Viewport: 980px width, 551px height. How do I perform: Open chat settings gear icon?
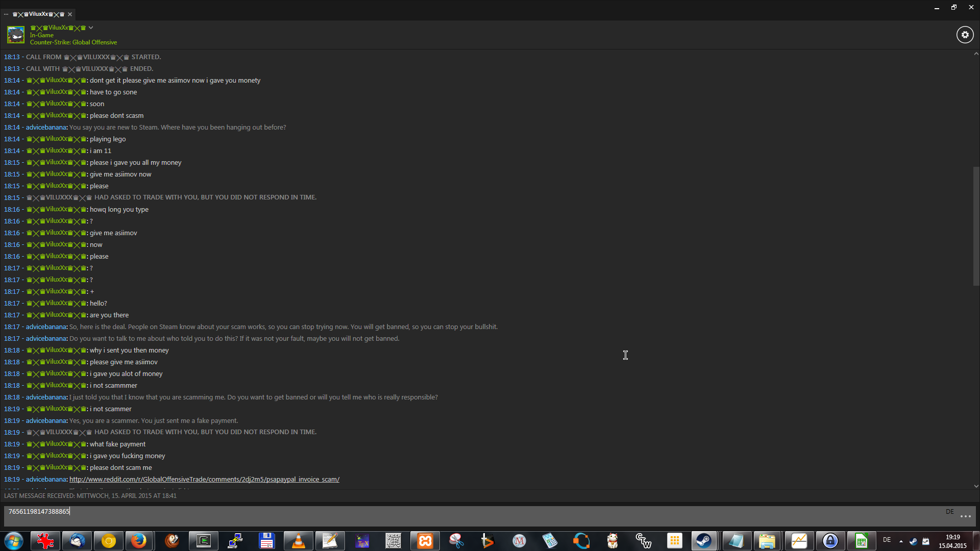pyautogui.click(x=965, y=35)
